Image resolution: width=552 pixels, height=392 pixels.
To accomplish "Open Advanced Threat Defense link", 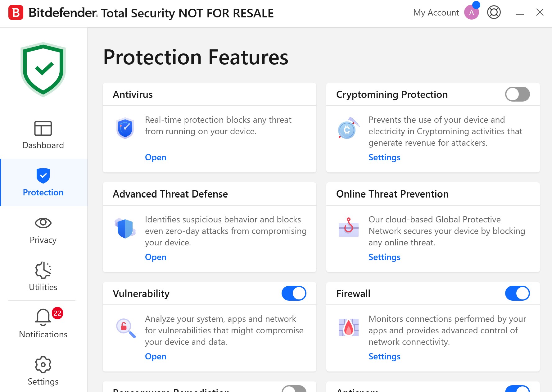I will (156, 257).
